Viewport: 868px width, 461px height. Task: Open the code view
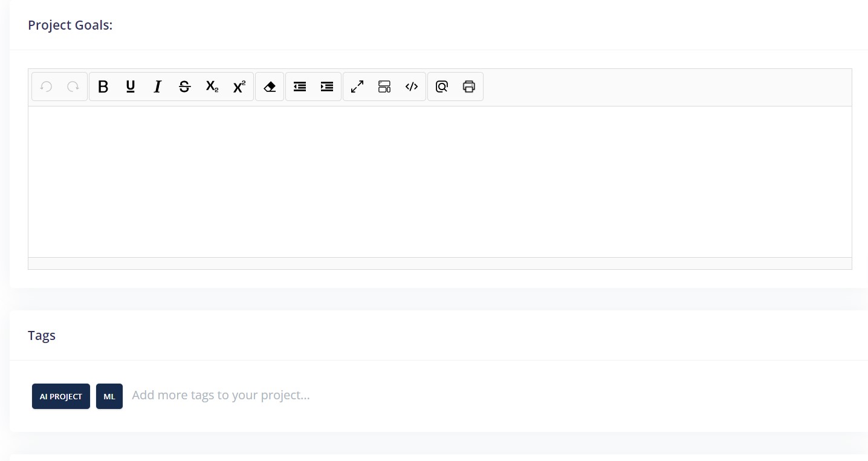412,87
